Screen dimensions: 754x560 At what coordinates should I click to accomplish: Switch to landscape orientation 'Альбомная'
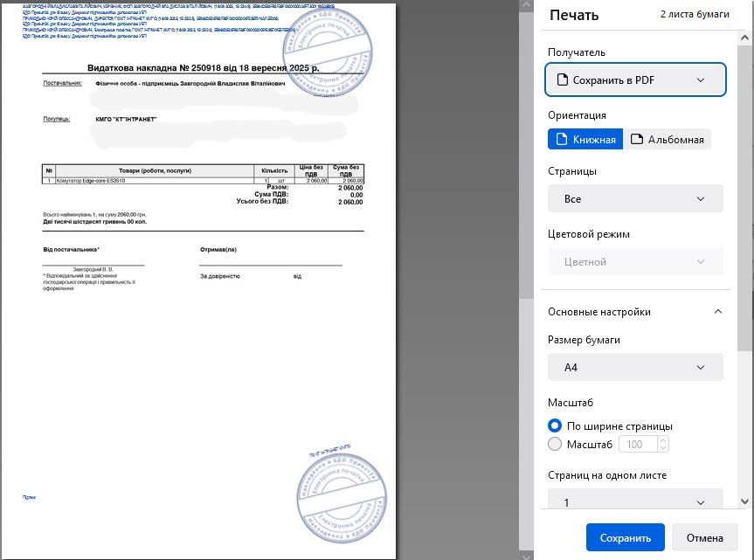point(667,140)
